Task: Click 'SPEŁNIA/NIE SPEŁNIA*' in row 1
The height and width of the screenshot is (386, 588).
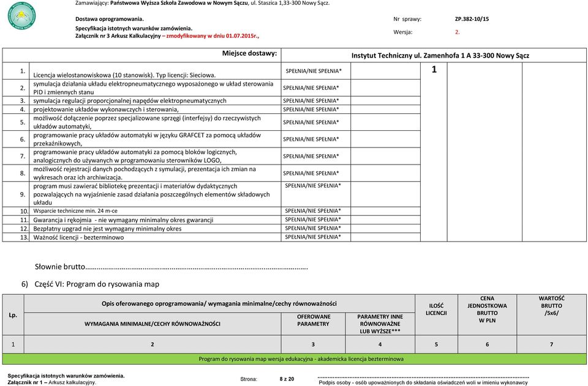Action: [x=314, y=71]
